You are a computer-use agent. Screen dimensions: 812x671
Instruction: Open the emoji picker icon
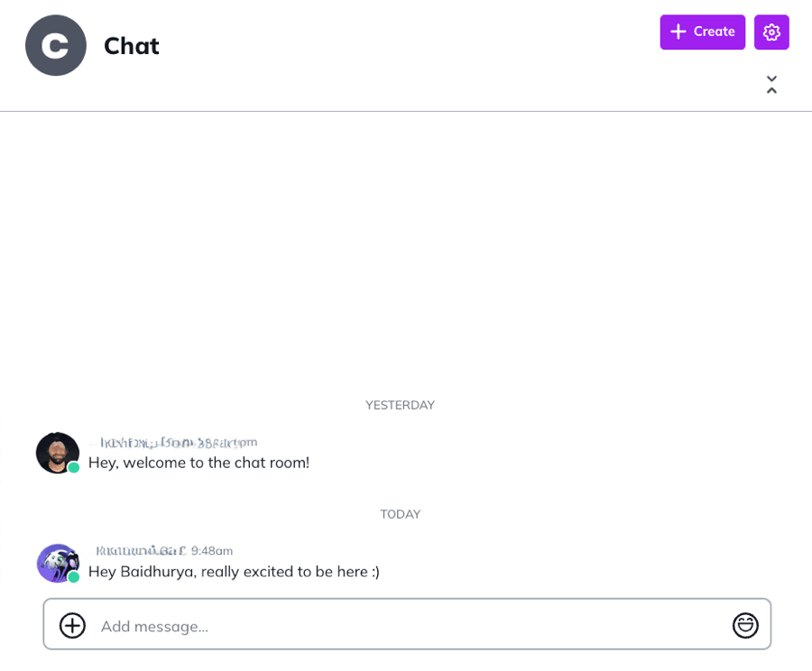(745, 625)
